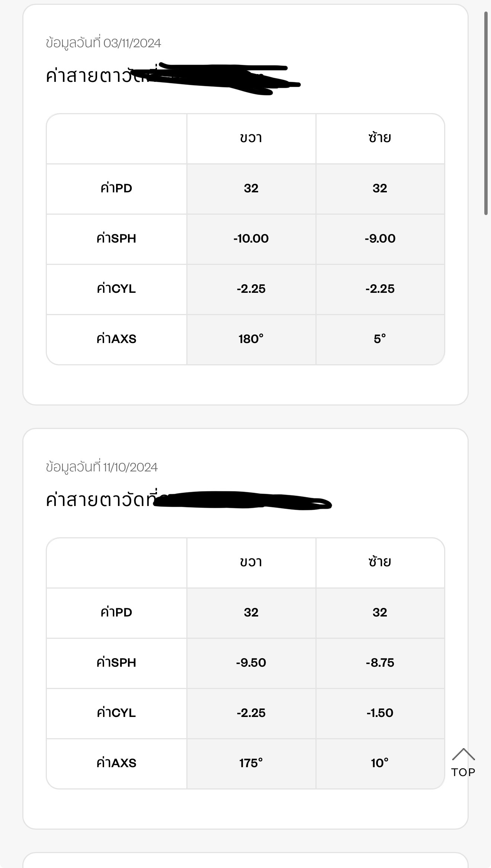Screen dimensions: 491x868
Task: Click the 5° axis value cell
Action: point(380,339)
